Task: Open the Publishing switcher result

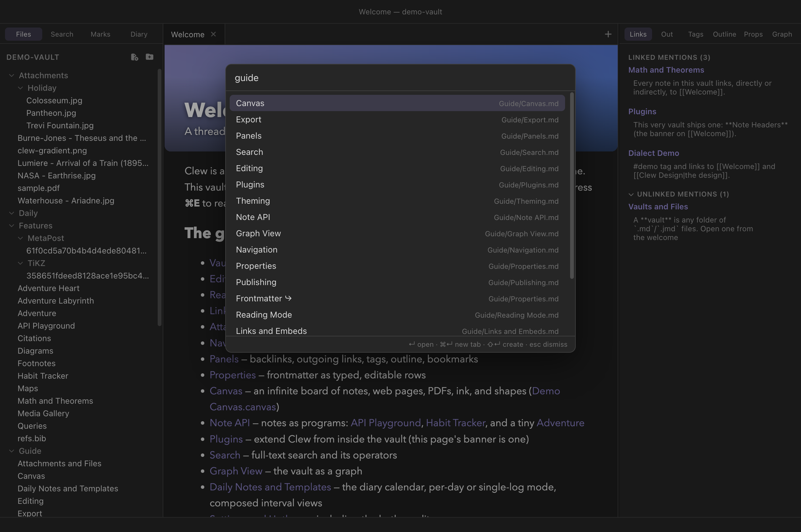Action: [397, 282]
